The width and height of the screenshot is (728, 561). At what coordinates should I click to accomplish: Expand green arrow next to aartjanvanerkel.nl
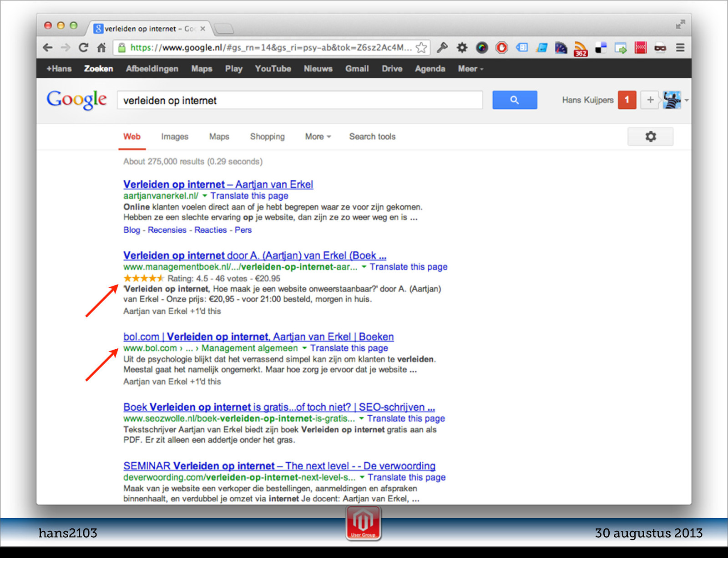click(x=205, y=196)
